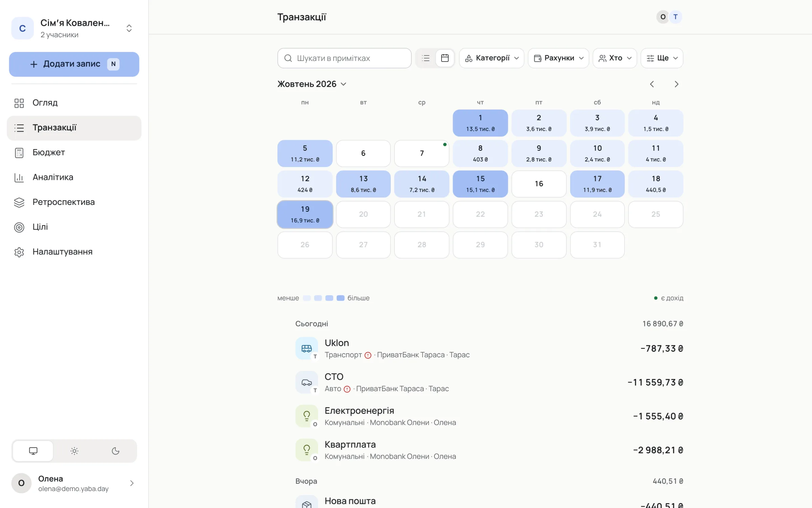This screenshot has height=508, width=812.
Task: Click the Налаштування gear icon
Action: [19, 252]
